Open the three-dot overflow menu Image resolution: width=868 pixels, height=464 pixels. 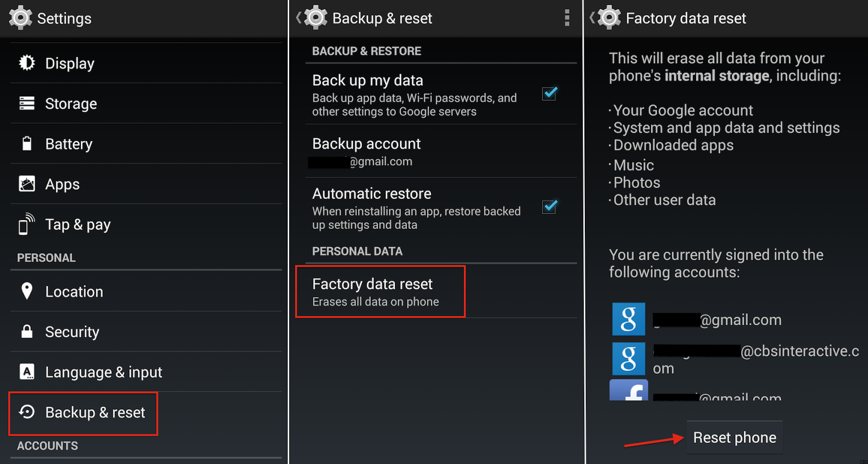click(x=567, y=18)
